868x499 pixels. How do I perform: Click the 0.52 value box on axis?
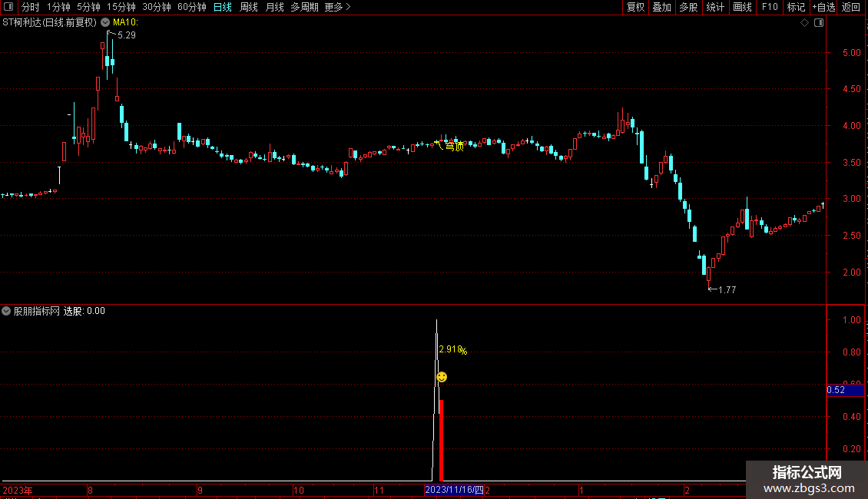pyautogui.click(x=845, y=390)
